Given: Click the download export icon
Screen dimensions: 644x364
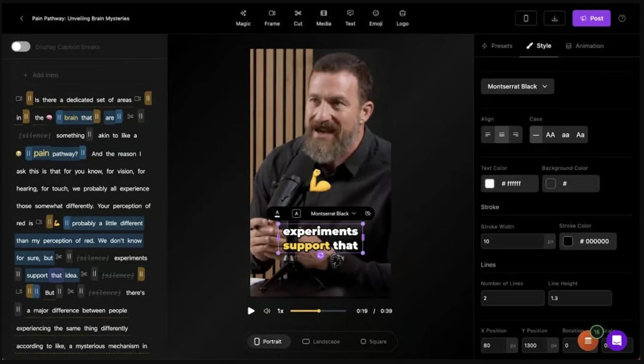Looking at the screenshot, I should (554, 19).
